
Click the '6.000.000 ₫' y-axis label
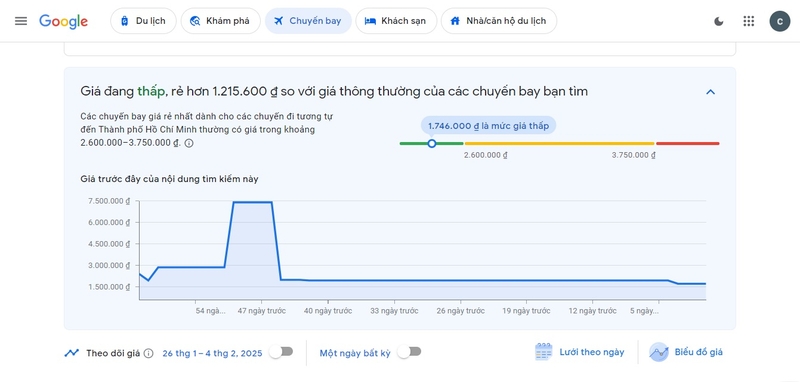(109, 222)
